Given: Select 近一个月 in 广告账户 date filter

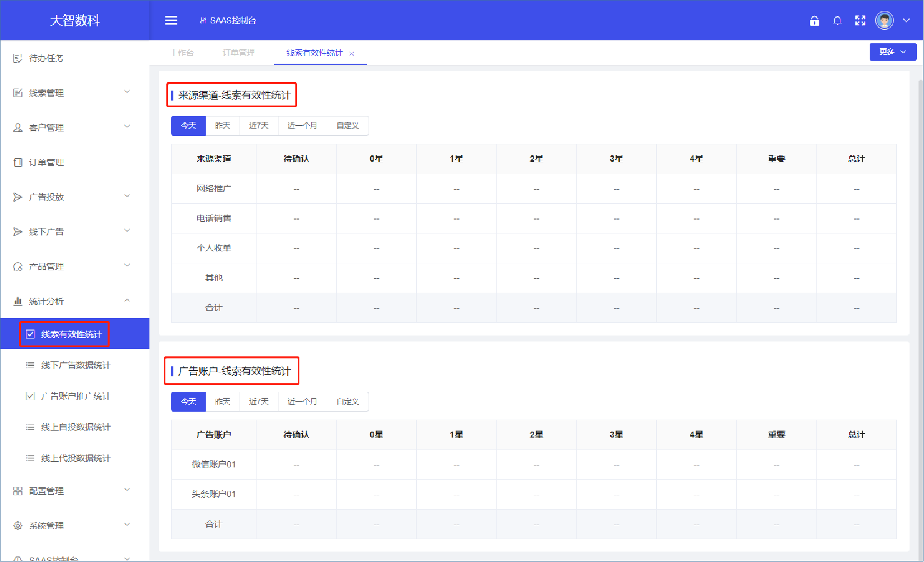Looking at the screenshot, I should click(302, 402).
